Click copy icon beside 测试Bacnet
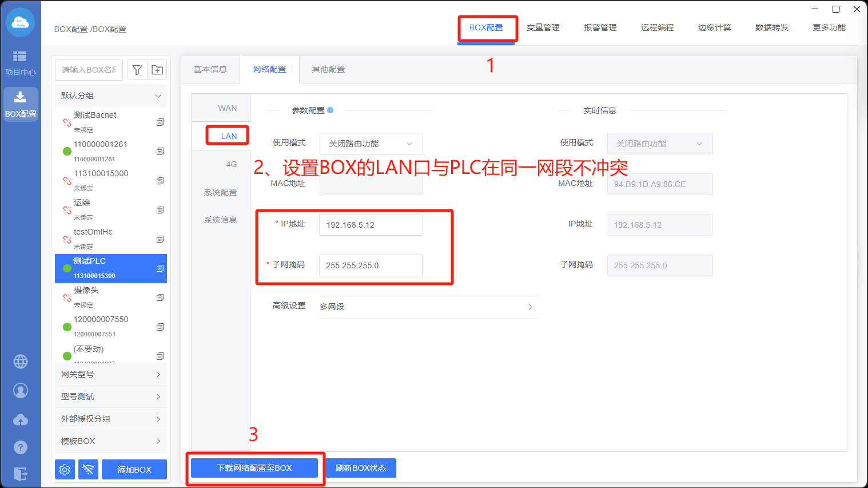 click(160, 122)
